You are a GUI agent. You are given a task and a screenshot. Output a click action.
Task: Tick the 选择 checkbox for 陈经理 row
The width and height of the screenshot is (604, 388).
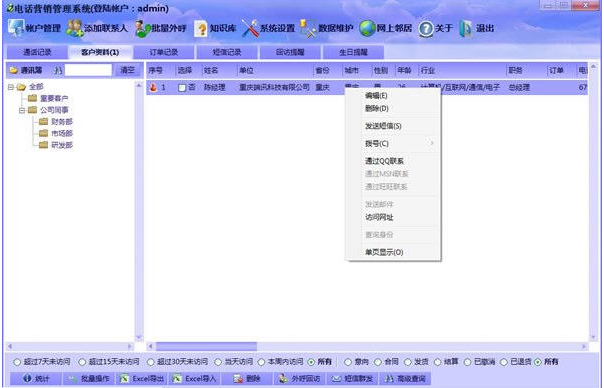coord(182,88)
